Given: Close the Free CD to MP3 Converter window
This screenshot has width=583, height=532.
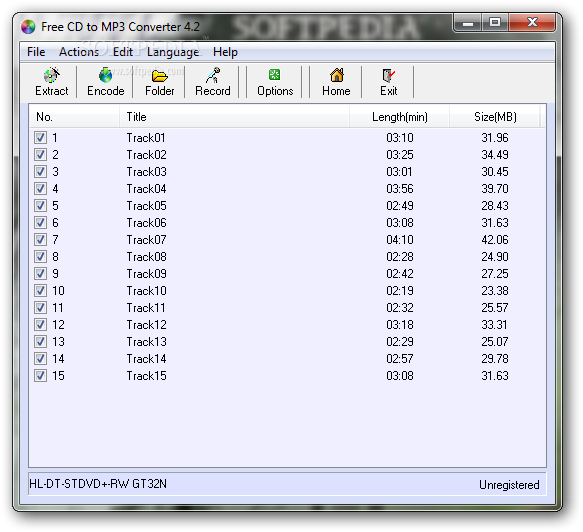Looking at the screenshot, I should tap(532, 23).
